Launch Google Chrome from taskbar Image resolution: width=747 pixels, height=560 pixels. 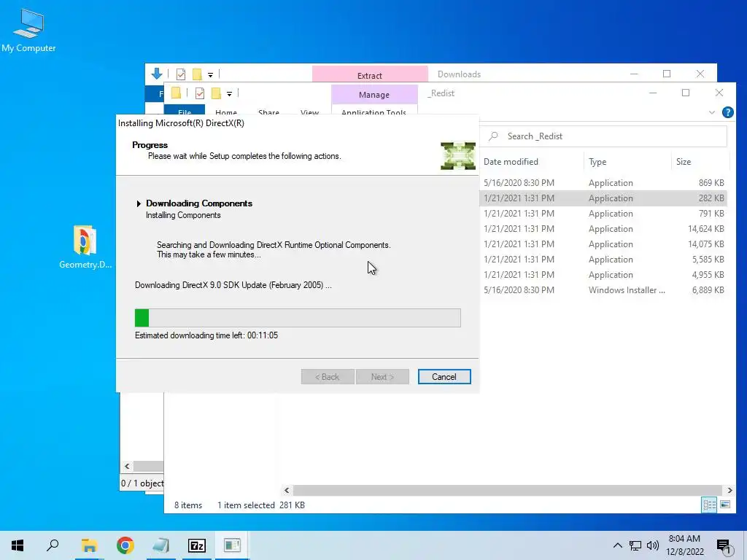125,545
